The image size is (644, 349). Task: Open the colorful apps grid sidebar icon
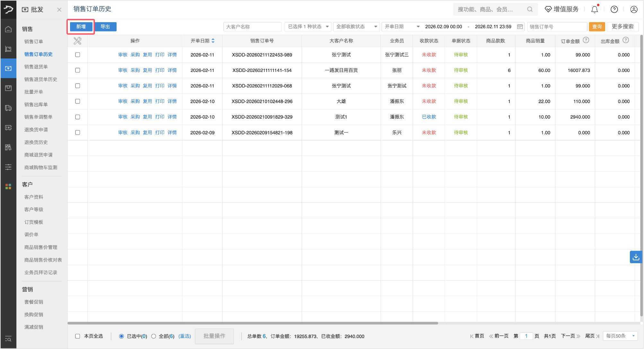(x=8, y=186)
